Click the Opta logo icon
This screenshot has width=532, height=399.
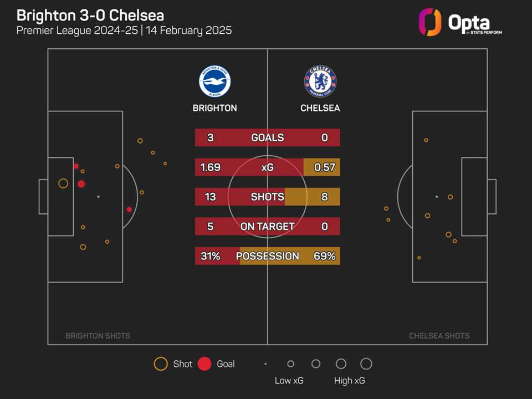pyautogui.click(x=430, y=22)
